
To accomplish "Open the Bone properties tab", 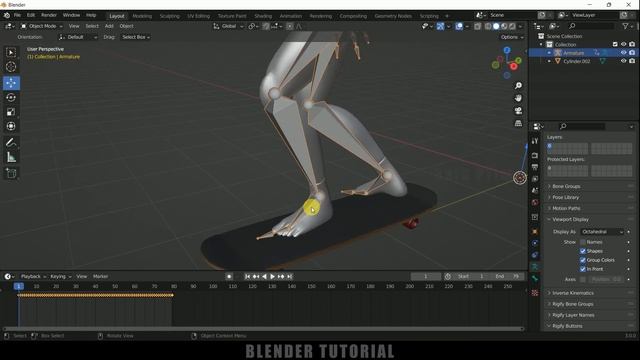I will 535,279.
